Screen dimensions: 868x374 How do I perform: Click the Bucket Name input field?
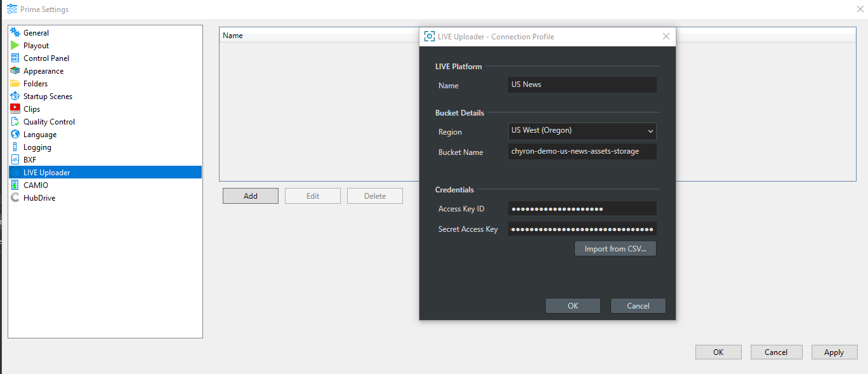582,151
